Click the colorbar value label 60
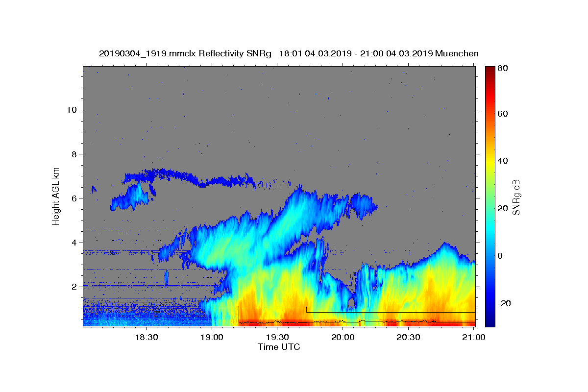The height and width of the screenshot is (392, 588). (x=503, y=114)
